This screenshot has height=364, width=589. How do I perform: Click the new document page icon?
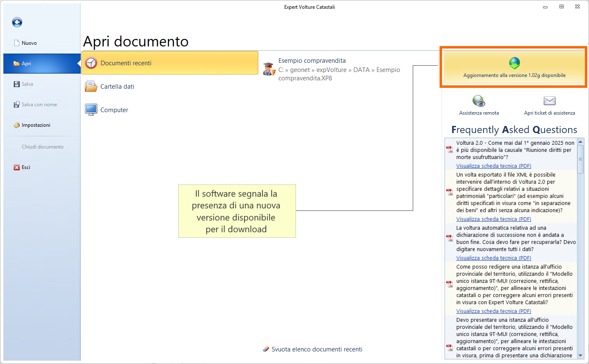point(17,43)
